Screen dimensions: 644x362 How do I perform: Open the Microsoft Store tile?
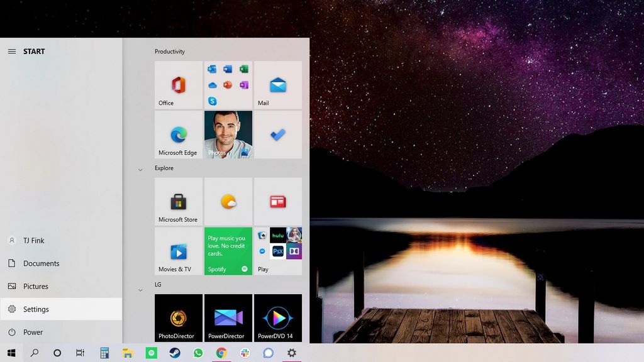[x=178, y=201]
